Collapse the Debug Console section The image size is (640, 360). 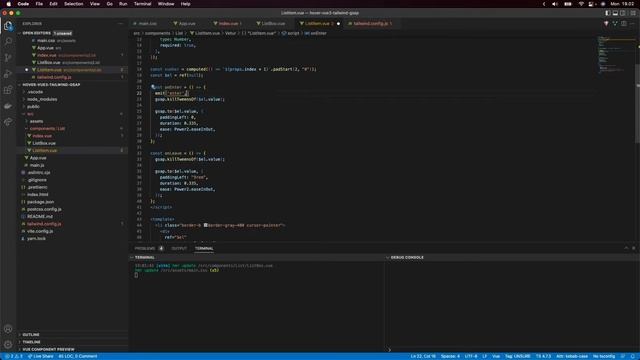387,258
